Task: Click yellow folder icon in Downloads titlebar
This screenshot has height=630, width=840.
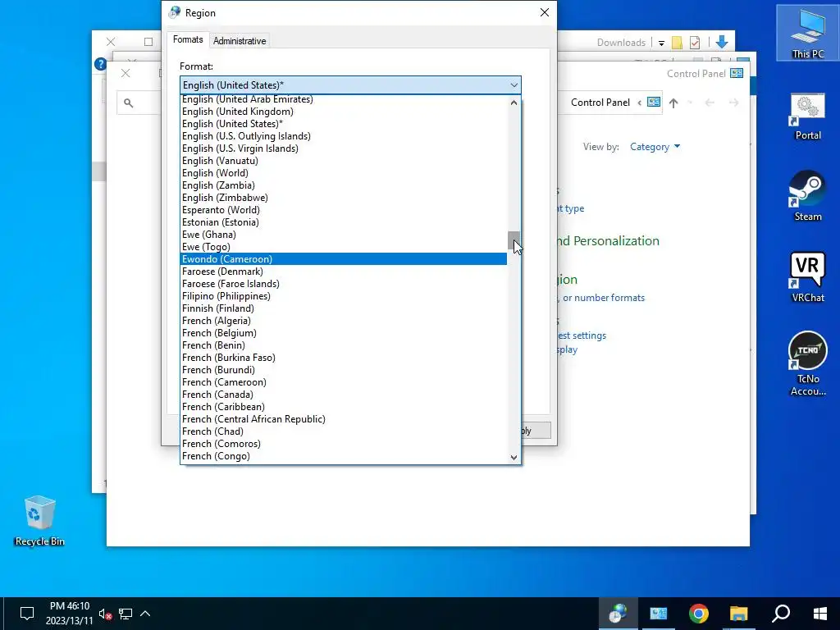Action: [677, 43]
